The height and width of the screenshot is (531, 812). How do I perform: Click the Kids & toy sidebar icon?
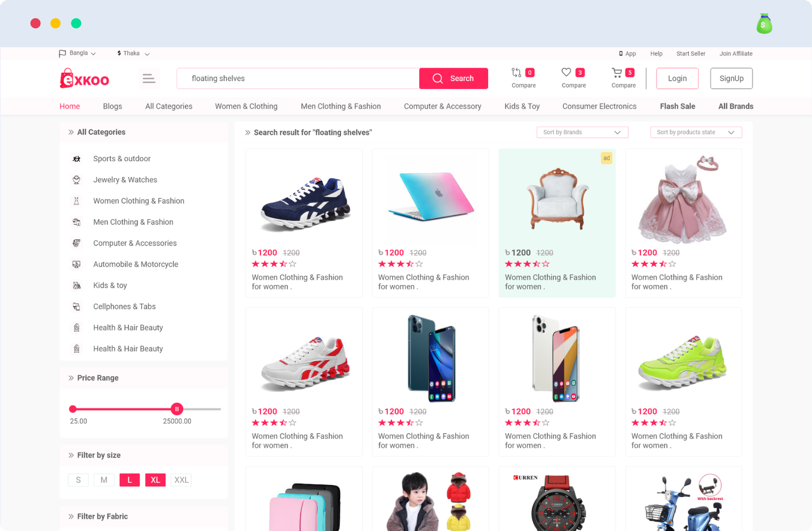77,286
